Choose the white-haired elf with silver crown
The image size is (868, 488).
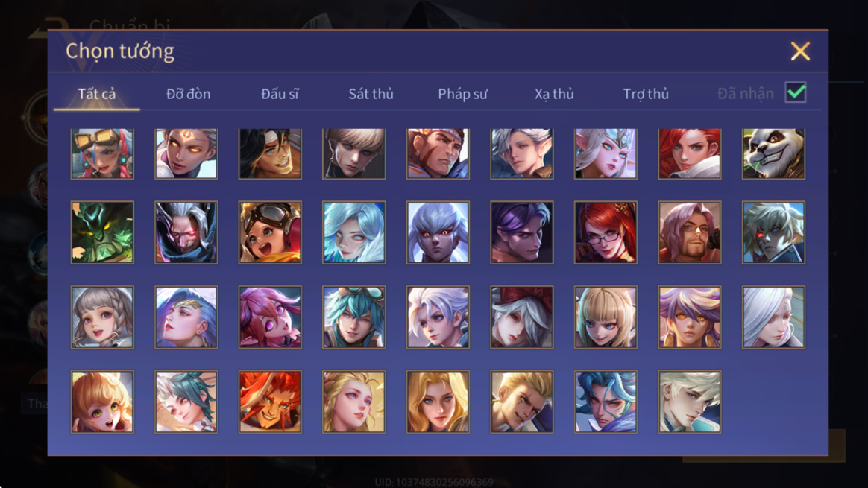tap(606, 153)
